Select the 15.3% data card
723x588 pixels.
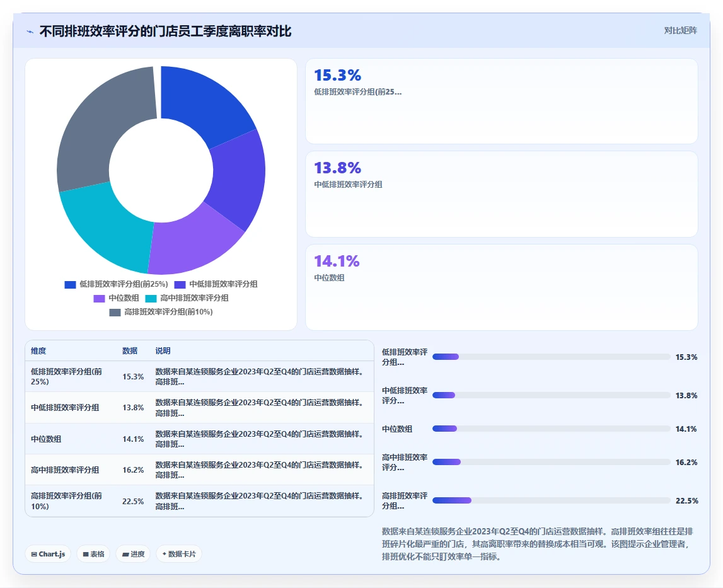pos(501,101)
